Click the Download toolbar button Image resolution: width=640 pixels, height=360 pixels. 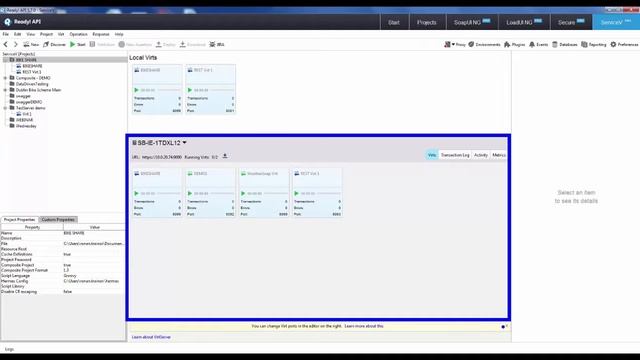point(193,44)
